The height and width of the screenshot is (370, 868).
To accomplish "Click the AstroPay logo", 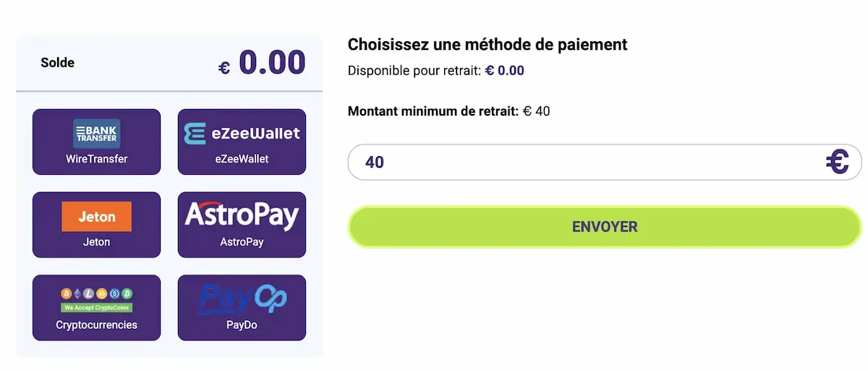I will pos(242,215).
